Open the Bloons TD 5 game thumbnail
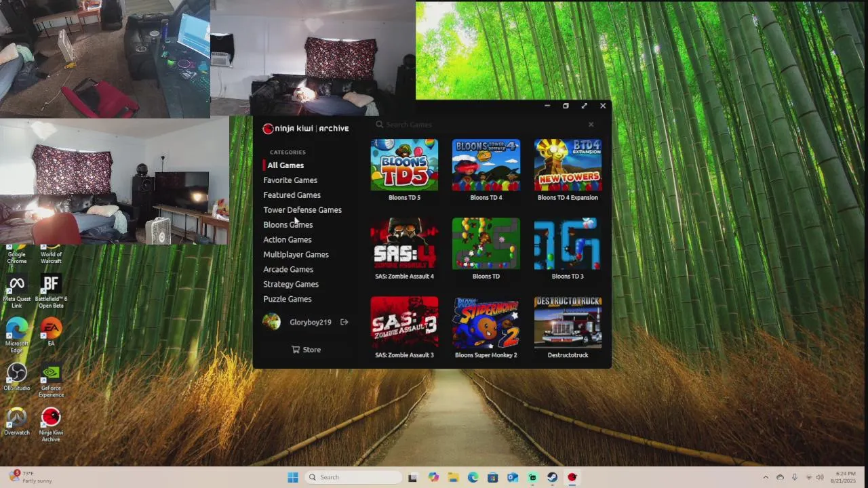The width and height of the screenshot is (868, 488). 404,165
